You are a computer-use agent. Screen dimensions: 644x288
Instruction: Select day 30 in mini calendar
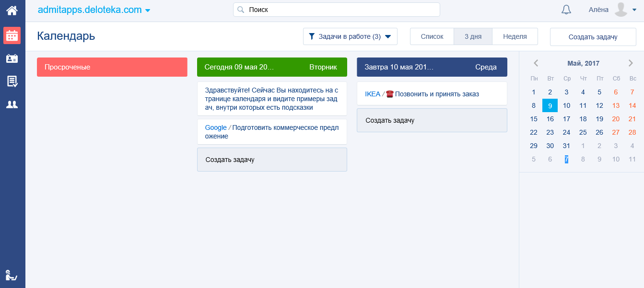(550, 146)
